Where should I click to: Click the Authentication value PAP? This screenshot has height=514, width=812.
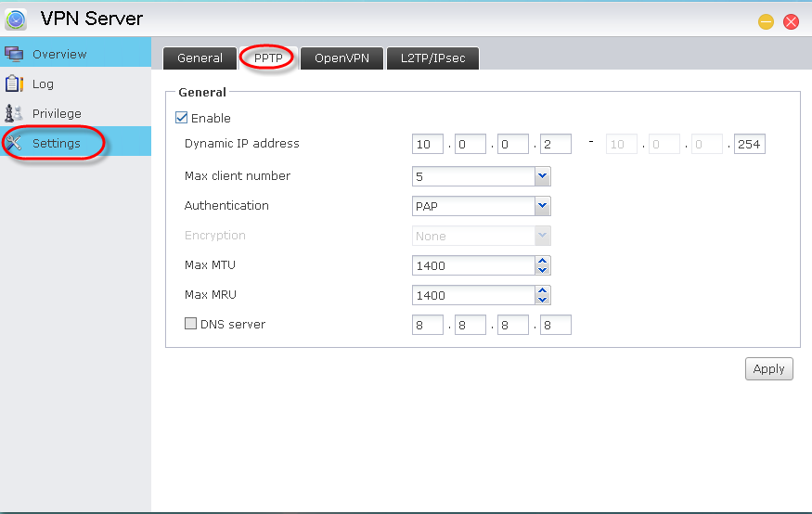474,206
